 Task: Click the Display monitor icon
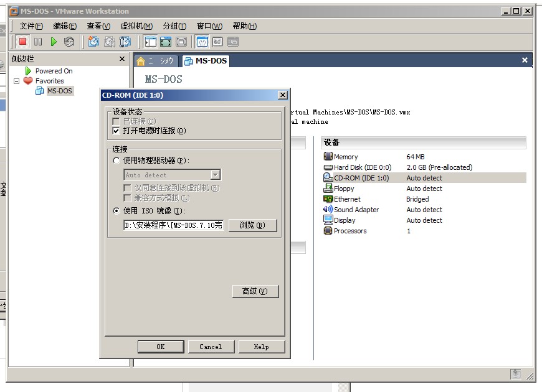tap(328, 220)
